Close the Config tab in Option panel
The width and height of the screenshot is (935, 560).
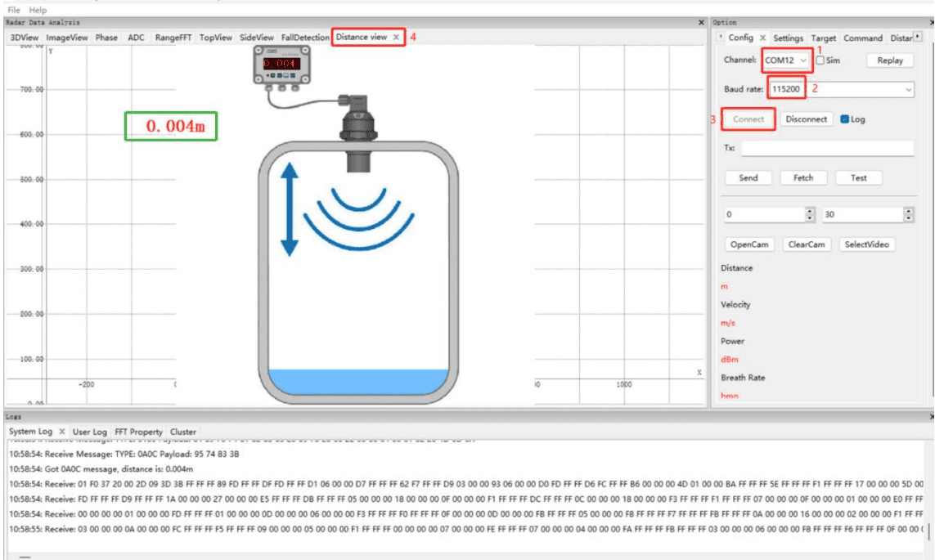coord(762,38)
